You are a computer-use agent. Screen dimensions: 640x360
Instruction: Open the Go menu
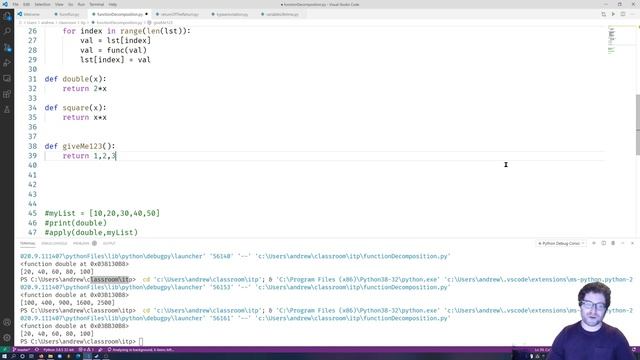pyautogui.click(x=71, y=4)
